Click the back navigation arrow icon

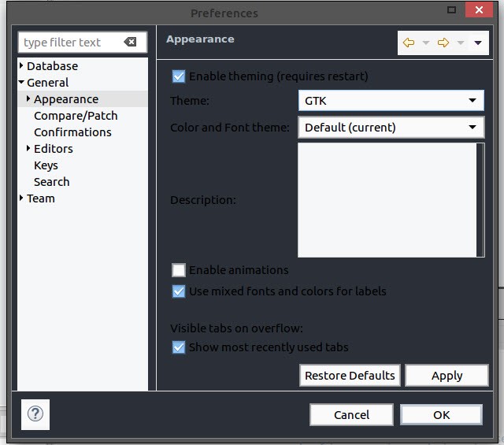409,43
